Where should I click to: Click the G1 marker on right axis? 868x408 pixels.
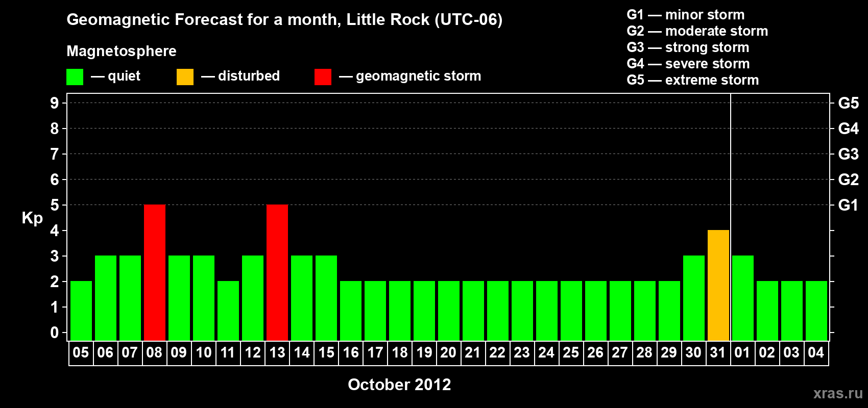click(x=848, y=205)
